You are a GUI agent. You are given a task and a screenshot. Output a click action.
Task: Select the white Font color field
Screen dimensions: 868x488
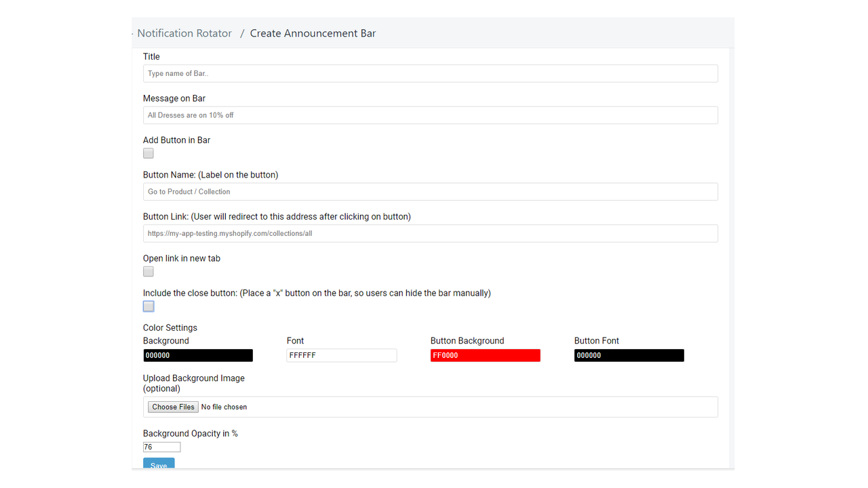(x=341, y=354)
